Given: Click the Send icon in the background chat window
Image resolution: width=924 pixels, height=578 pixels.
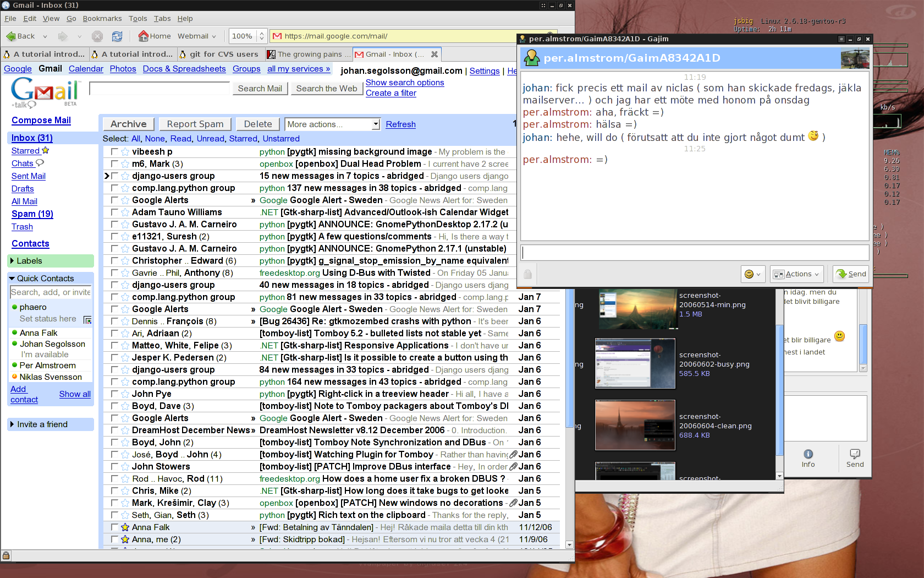Looking at the screenshot, I should 855,458.
